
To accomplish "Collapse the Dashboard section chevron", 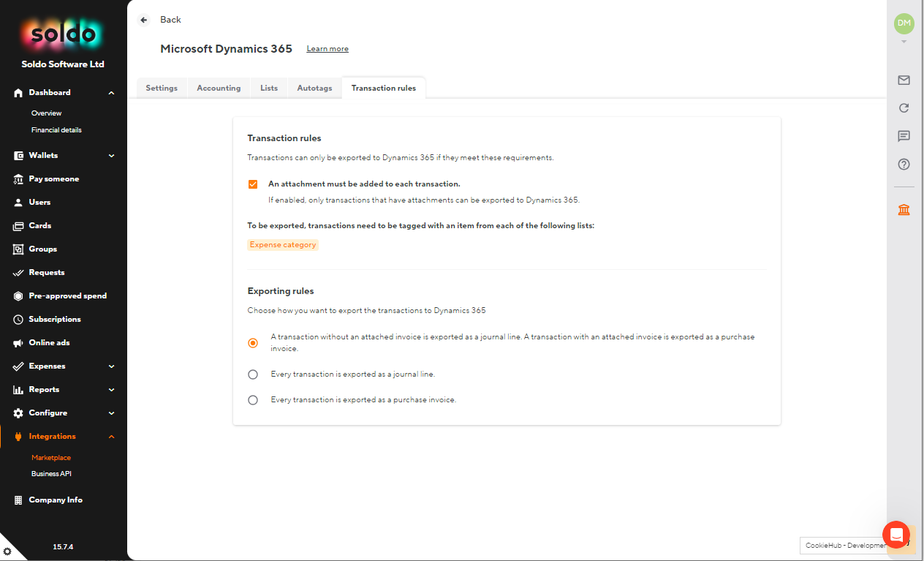I will tap(112, 93).
